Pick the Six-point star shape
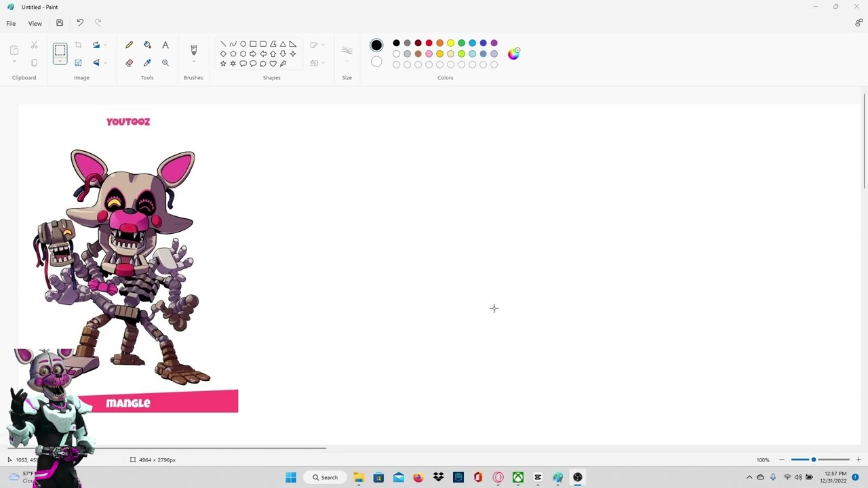This screenshot has width=868, height=488. click(233, 64)
